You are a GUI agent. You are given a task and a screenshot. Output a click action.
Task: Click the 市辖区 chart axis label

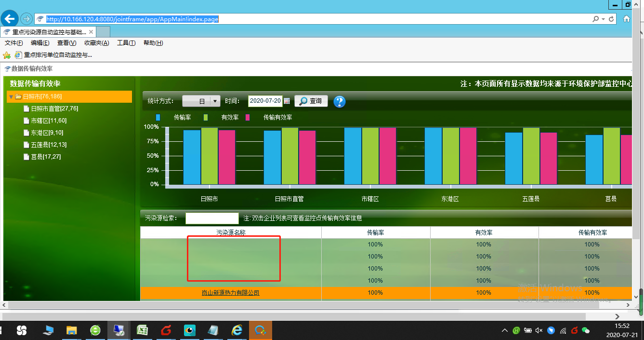coord(370,199)
